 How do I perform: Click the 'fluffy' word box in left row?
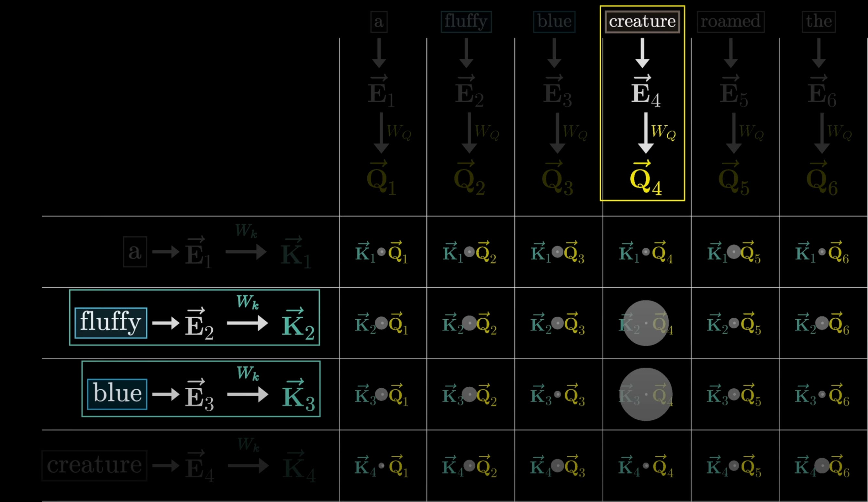(111, 323)
